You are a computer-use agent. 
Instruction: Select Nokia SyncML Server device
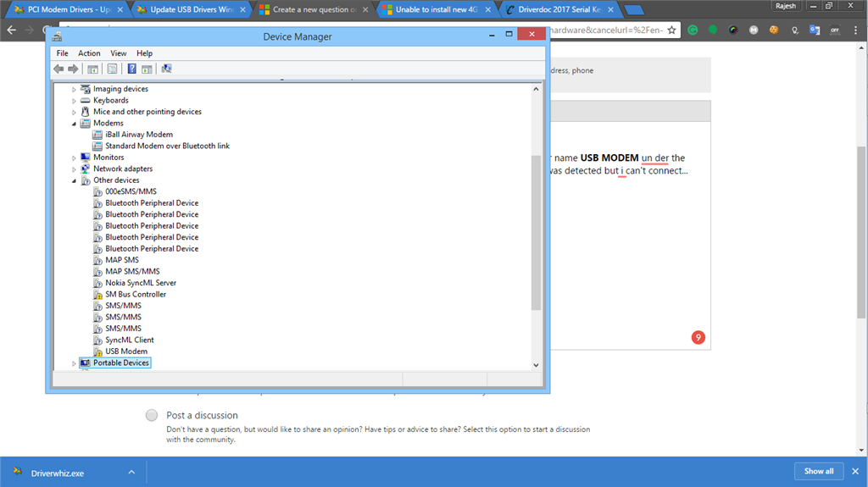point(141,283)
